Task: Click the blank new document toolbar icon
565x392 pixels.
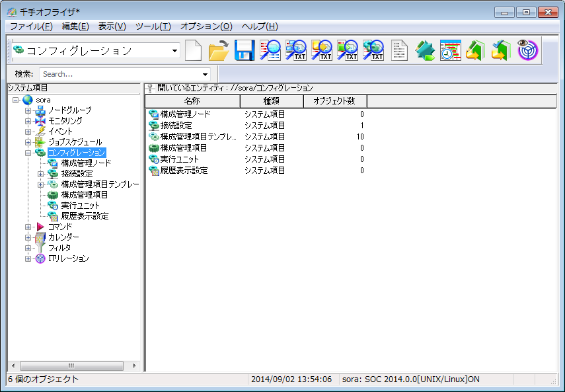Action: tap(193, 50)
